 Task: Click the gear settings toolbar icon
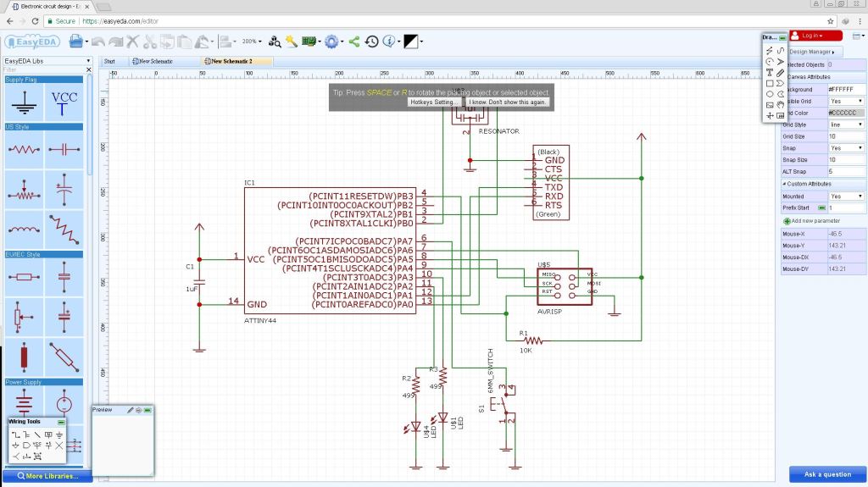coord(331,42)
